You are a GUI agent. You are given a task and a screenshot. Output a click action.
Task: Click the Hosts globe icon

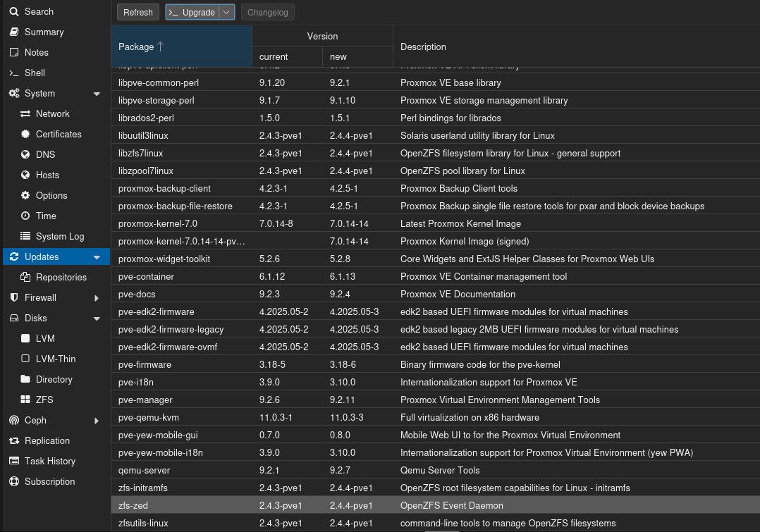[25, 175]
